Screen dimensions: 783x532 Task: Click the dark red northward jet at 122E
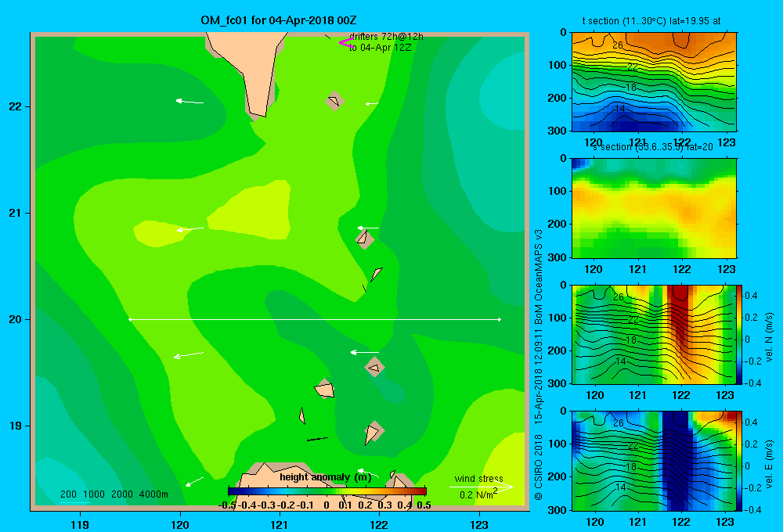(x=679, y=315)
